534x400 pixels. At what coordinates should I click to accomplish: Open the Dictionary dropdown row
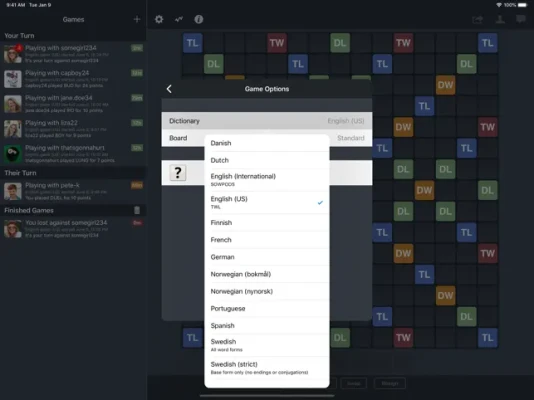(x=267, y=121)
